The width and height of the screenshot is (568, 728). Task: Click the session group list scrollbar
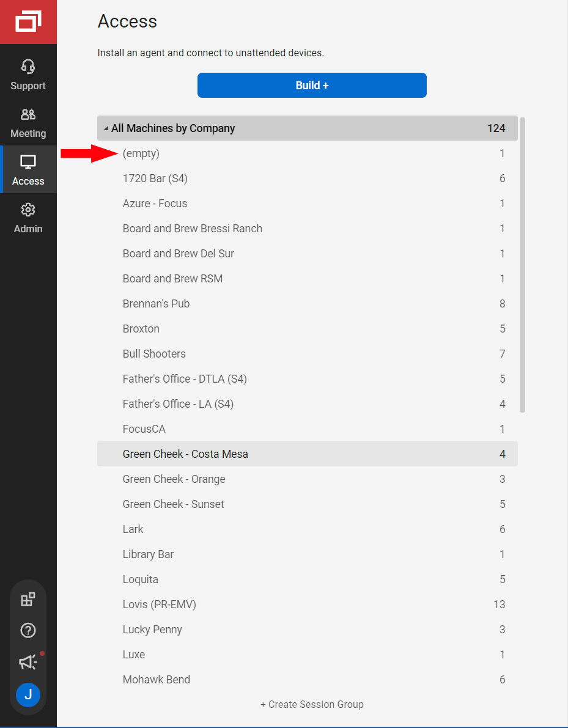click(x=523, y=265)
